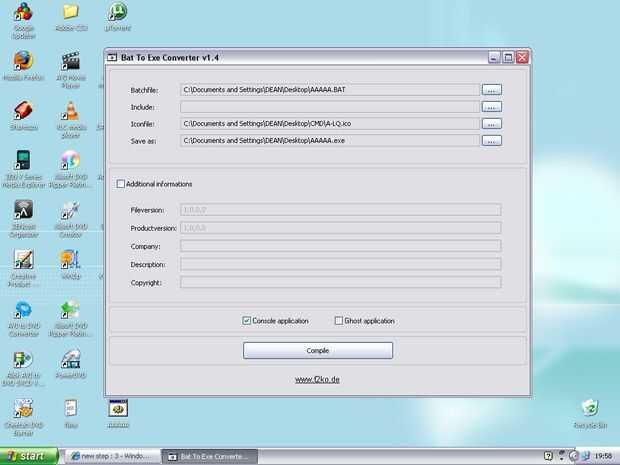Click the Copyright input field
Image resolution: width=620 pixels, height=465 pixels.
coord(340,282)
